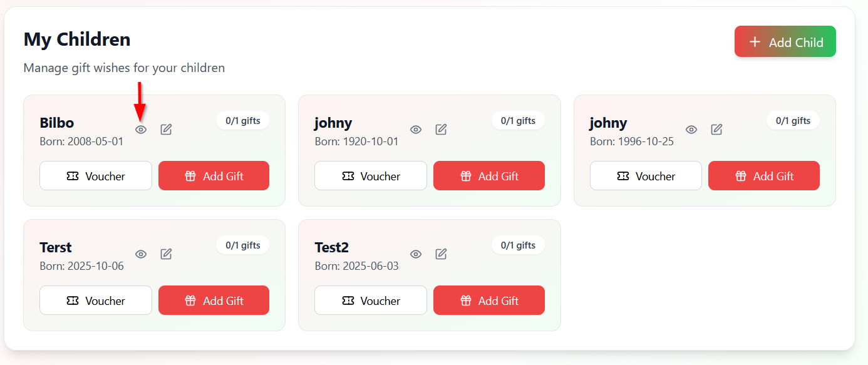Click Add Gift on Terst's card
868x365 pixels.
click(214, 301)
